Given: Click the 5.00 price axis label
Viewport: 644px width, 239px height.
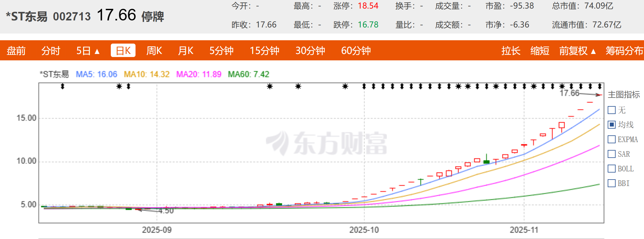Looking at the screenshot, I should 29,205.
